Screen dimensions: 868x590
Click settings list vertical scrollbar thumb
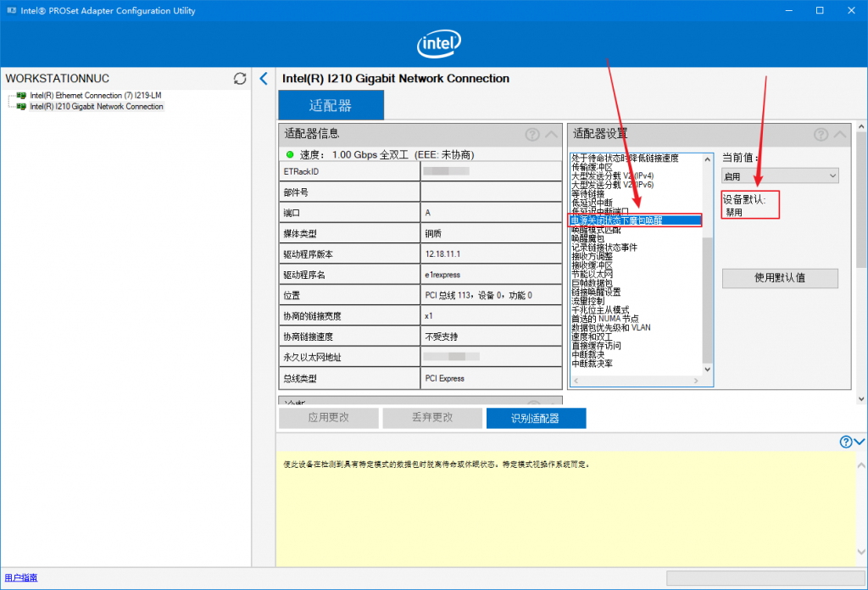(708, 299)
